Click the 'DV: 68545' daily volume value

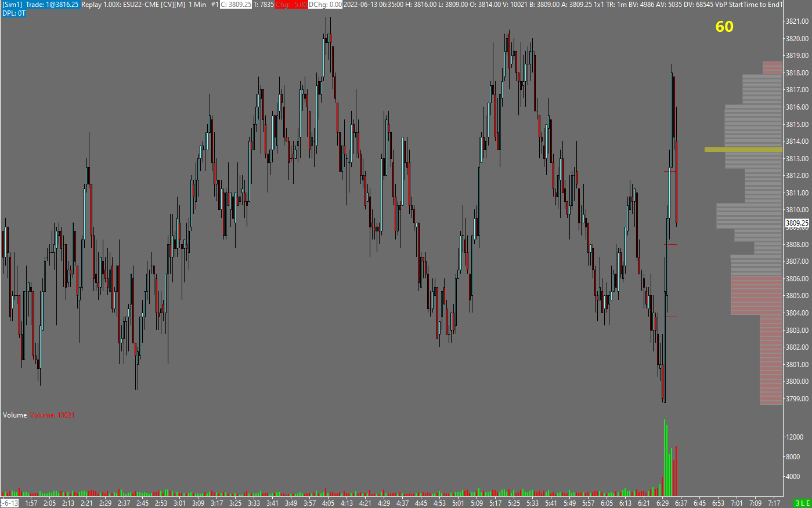(699, 5)
